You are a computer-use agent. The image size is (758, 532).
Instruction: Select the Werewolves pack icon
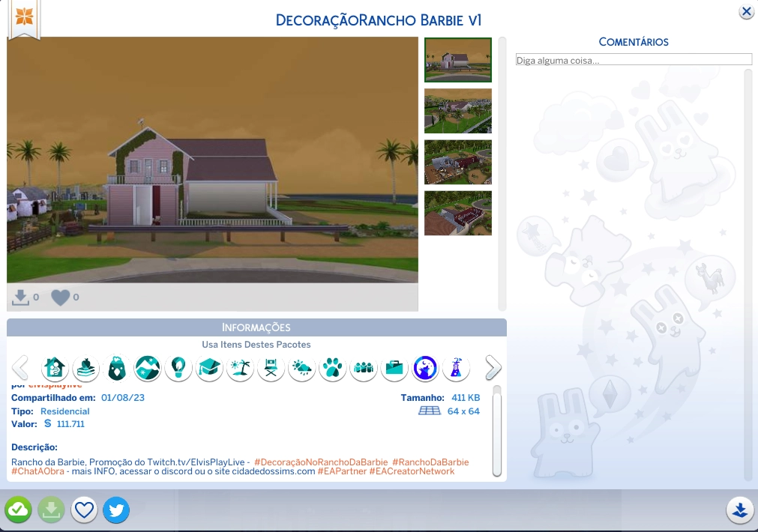tap(425, 368)
